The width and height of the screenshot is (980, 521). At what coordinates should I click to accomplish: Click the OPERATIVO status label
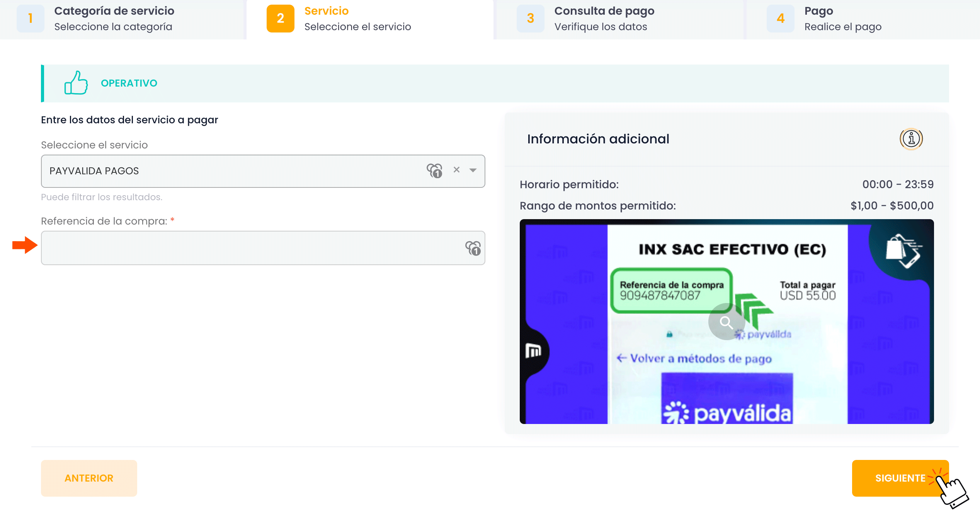point(129,83)
